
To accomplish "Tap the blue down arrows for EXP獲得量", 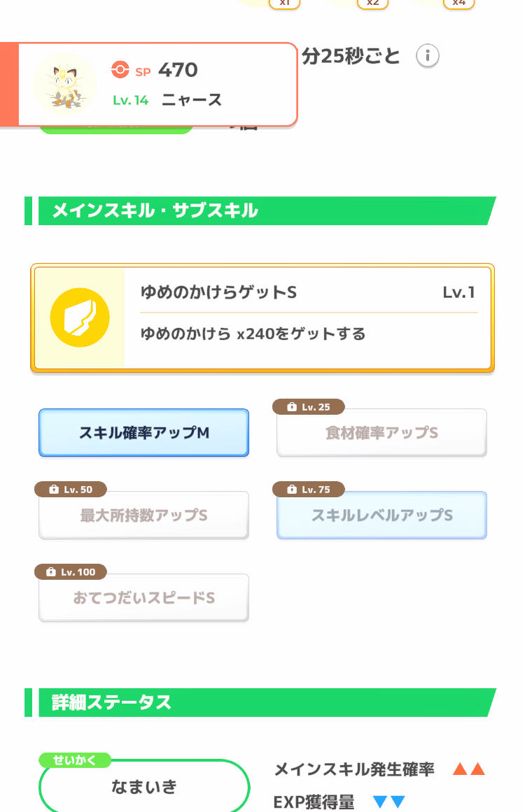I will pos(388,802).
